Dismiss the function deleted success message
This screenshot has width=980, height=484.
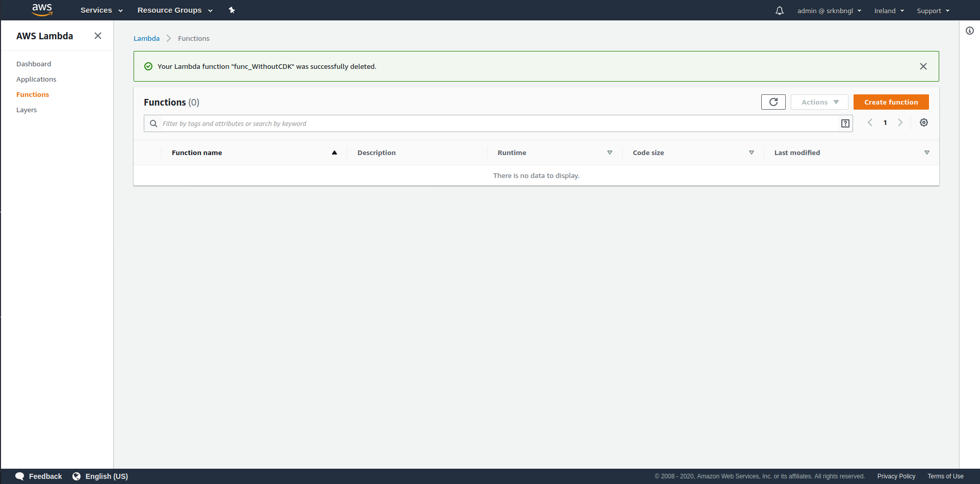tap(923, 66)
